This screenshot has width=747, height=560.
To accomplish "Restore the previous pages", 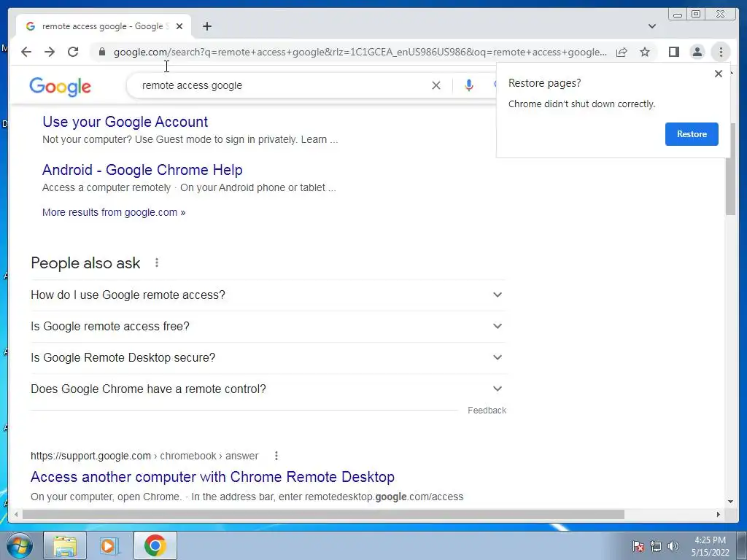I will [692, 134].
